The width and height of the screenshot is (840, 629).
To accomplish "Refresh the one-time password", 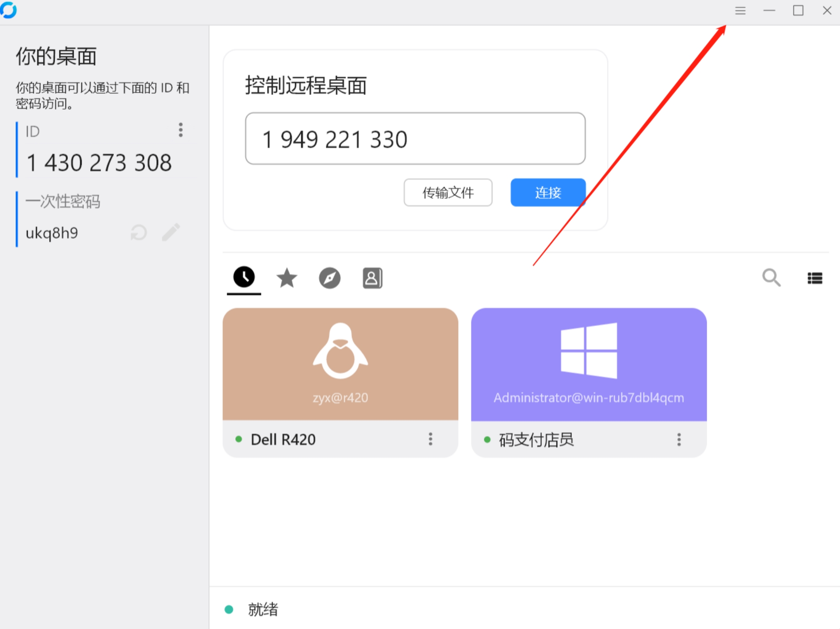I will (x=139, y=233).
